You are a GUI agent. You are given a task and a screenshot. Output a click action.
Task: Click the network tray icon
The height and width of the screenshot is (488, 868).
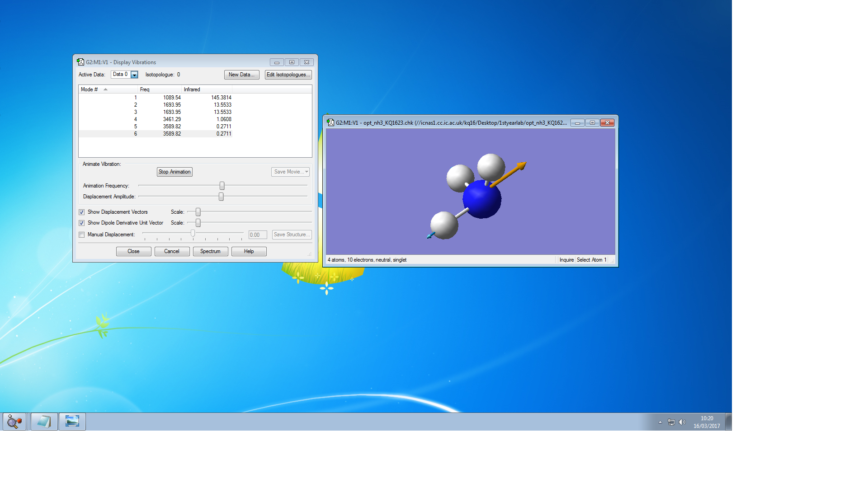click(x=671, y=422)
